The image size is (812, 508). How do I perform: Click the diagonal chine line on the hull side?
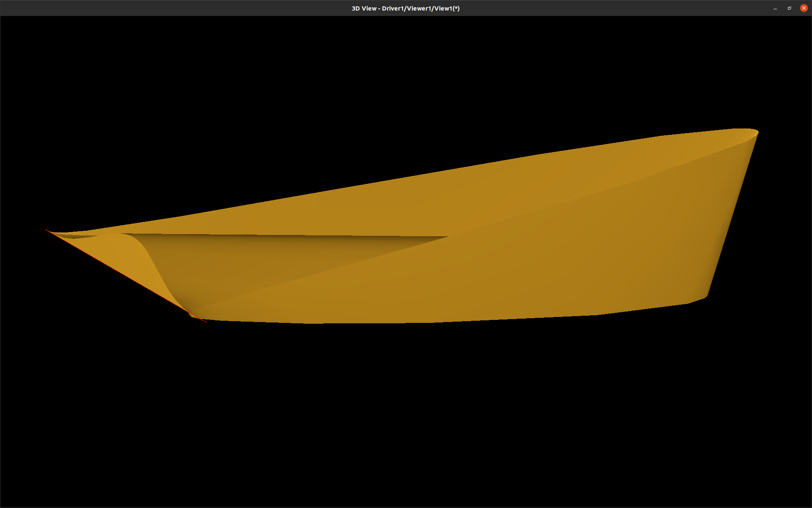[x=549, y=207]
